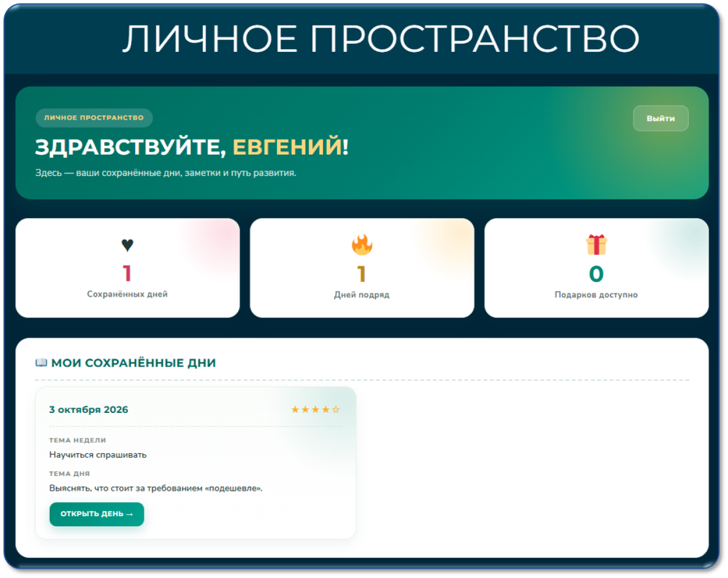The width and height of the screenshot is (728, 578).
Task: Select the Сохранённых дней stat card
Action: point(127,268)
